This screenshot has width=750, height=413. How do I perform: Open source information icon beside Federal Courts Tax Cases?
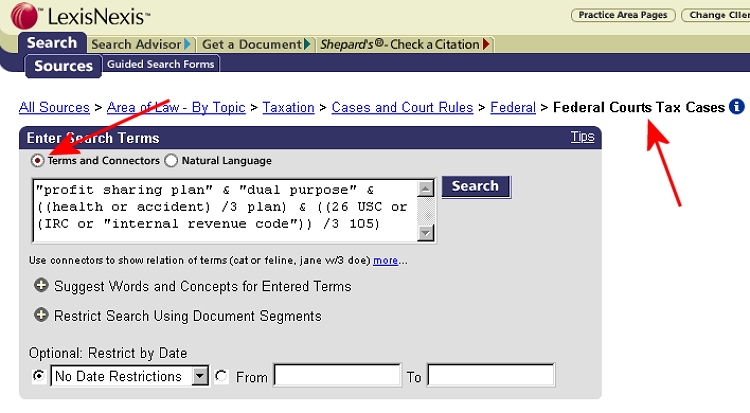[737, 106]
